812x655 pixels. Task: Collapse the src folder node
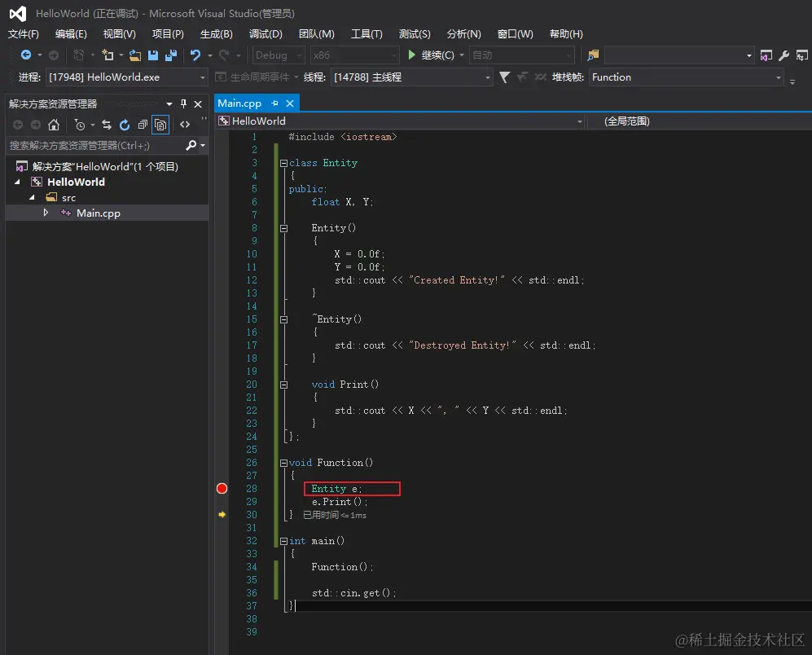[x=32, y=197]
